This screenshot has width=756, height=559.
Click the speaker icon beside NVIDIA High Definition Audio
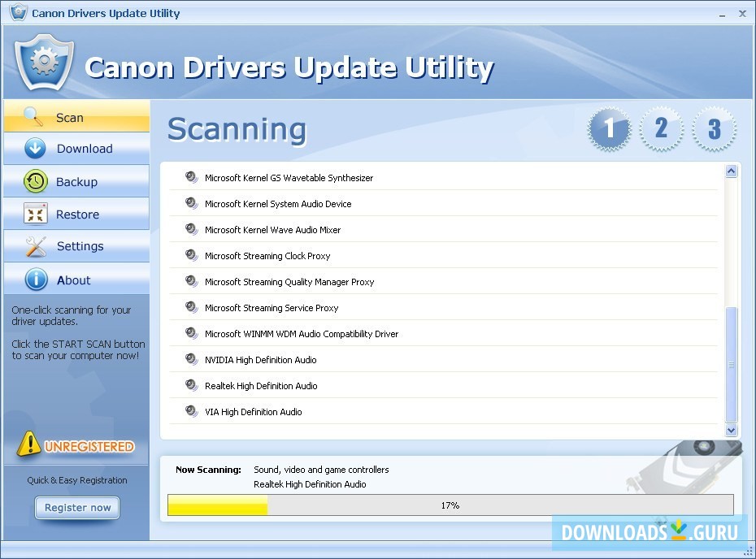191,359
